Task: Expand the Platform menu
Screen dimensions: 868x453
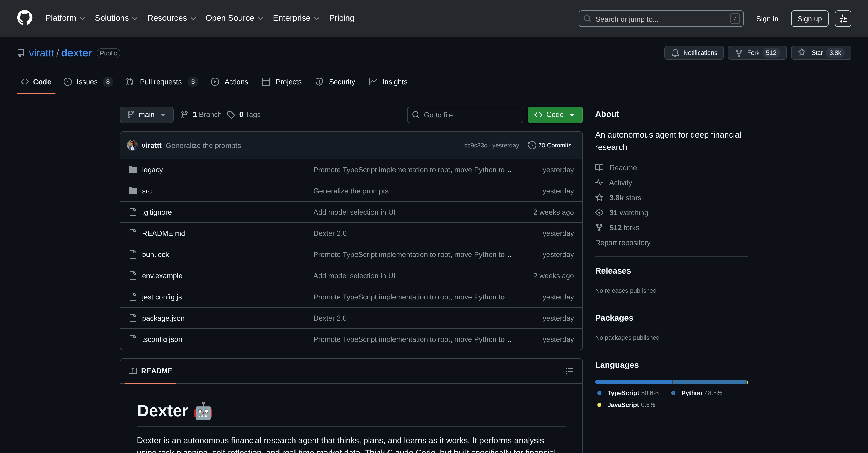Action: click(65, 18)
